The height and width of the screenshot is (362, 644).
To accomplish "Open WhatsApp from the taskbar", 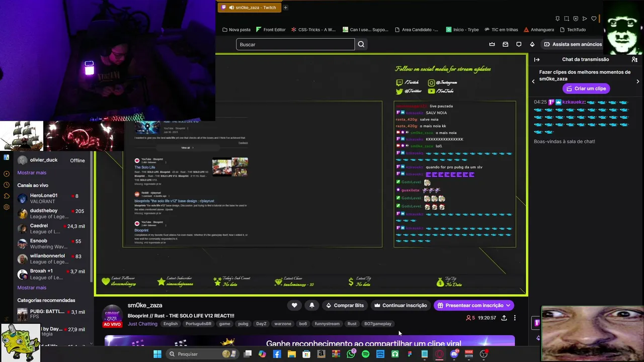I will click(351, 354).
